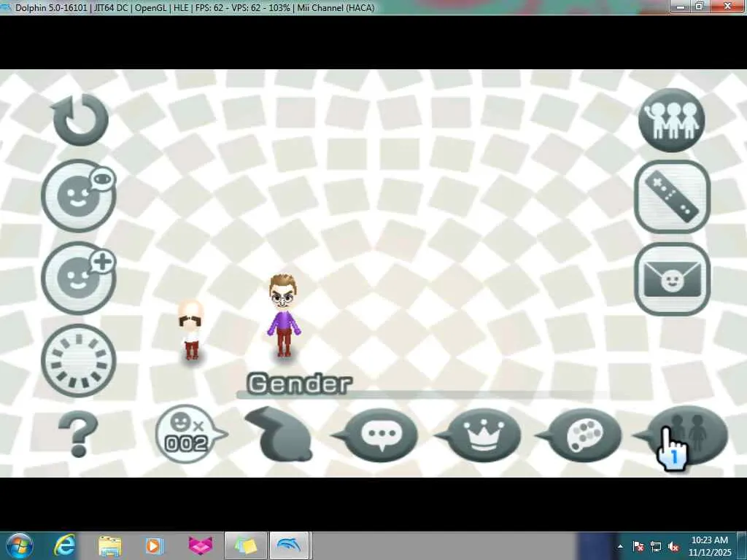Launch Internet Explorer from taskbar
The image size is (747, 560).
[x=65, y=545]
